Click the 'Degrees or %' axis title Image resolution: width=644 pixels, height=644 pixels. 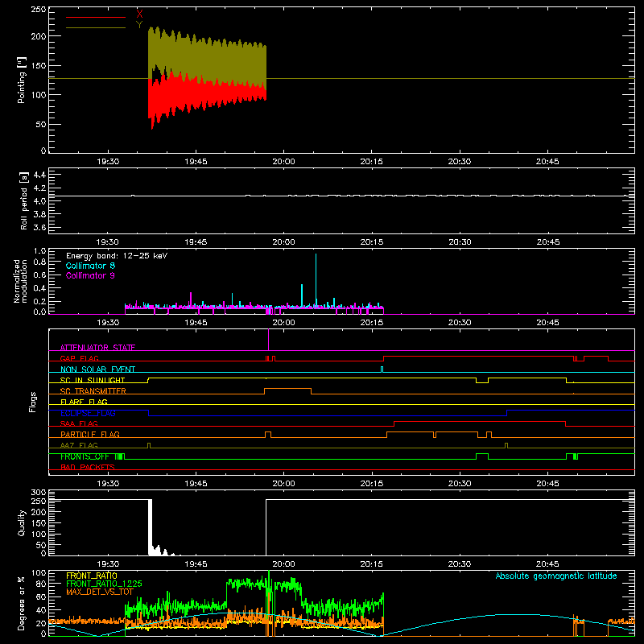point(21,603)
